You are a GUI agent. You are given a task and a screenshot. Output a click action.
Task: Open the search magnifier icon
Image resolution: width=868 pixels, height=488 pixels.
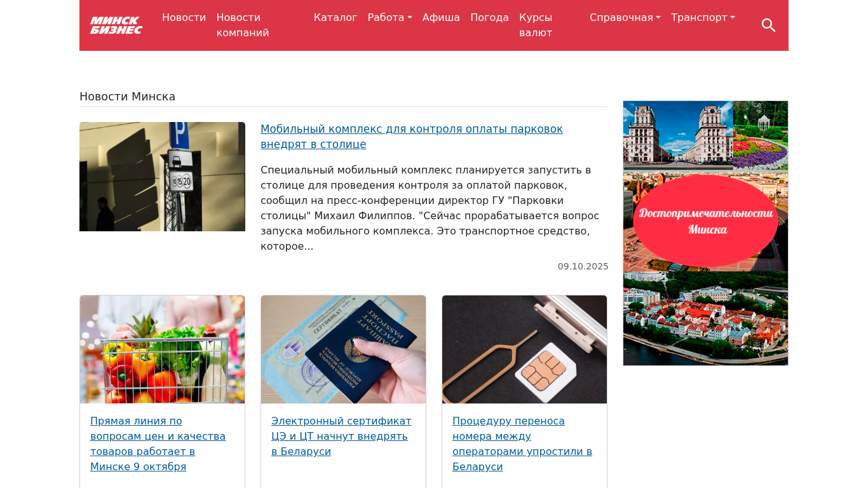click(768, 25)
